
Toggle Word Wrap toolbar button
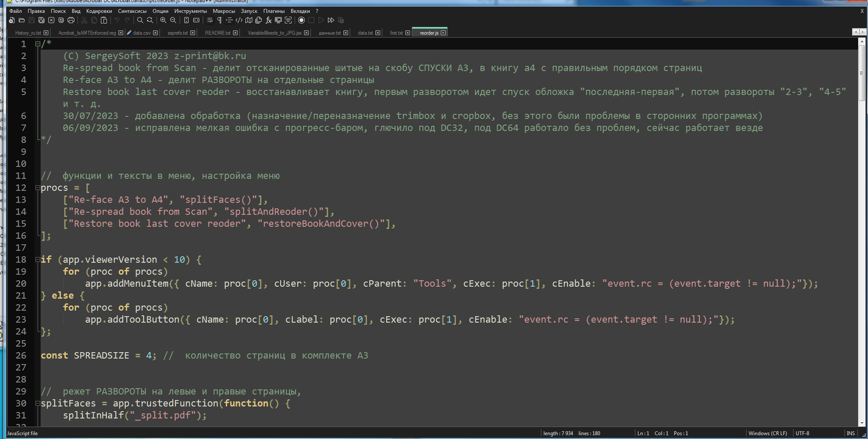coord(209,20)
